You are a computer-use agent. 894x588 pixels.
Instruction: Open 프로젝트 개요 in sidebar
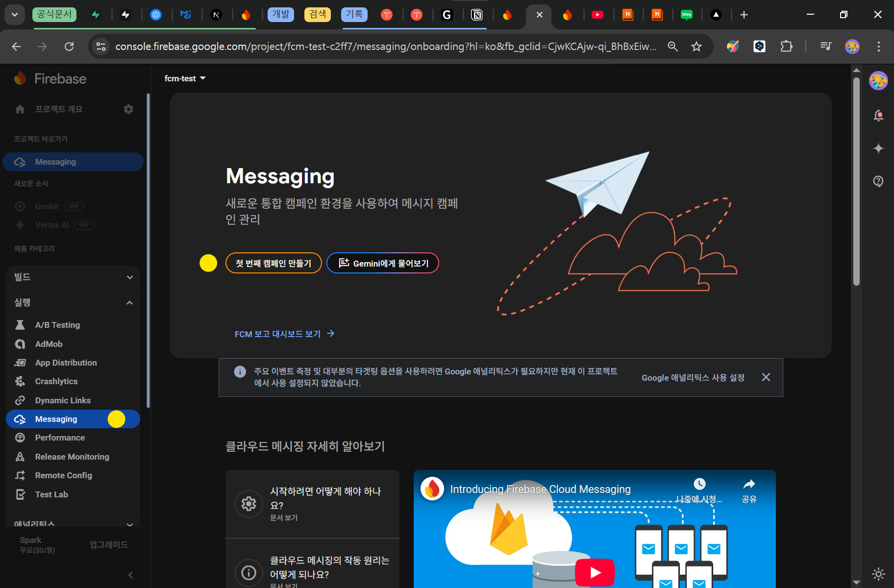coord(58,109)
